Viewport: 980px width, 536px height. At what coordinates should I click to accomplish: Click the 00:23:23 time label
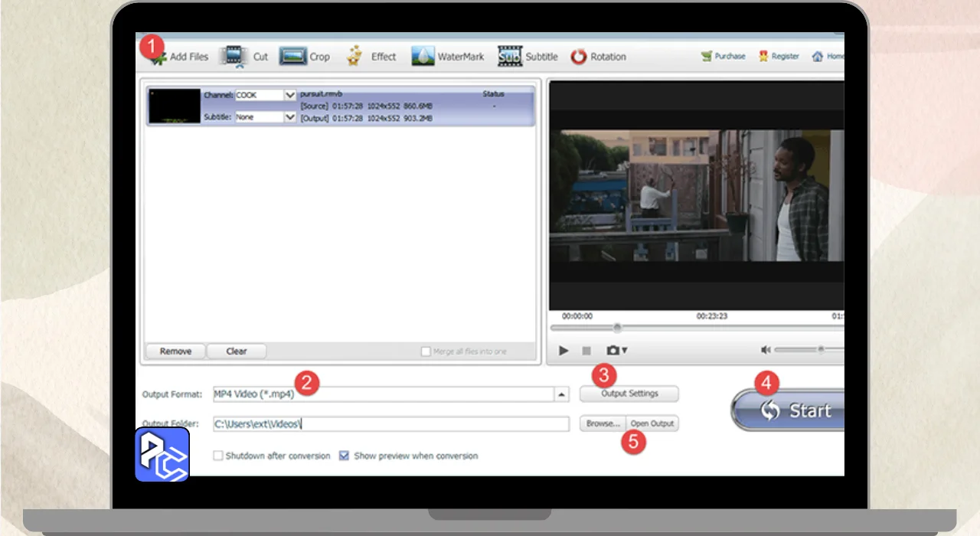(711, 315)
